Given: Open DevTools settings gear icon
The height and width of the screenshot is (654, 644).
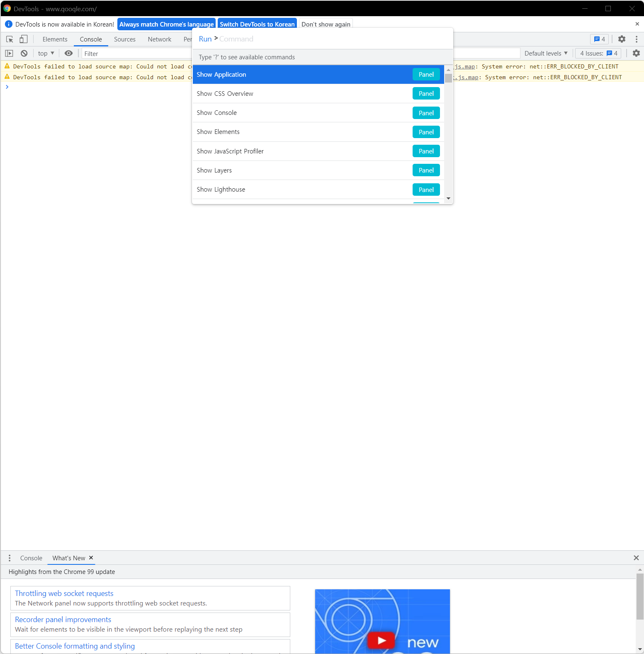Looking at the screenshot, I should point(622,39).
